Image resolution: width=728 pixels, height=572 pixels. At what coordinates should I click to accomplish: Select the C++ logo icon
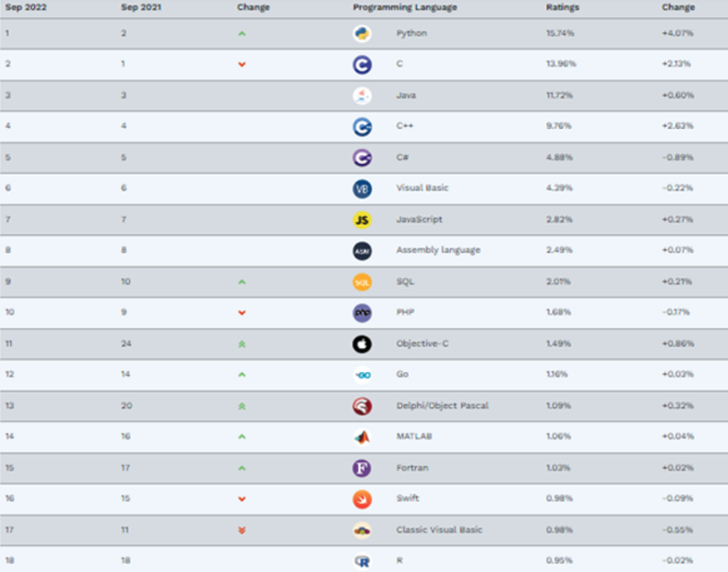(x=362, y=127)
